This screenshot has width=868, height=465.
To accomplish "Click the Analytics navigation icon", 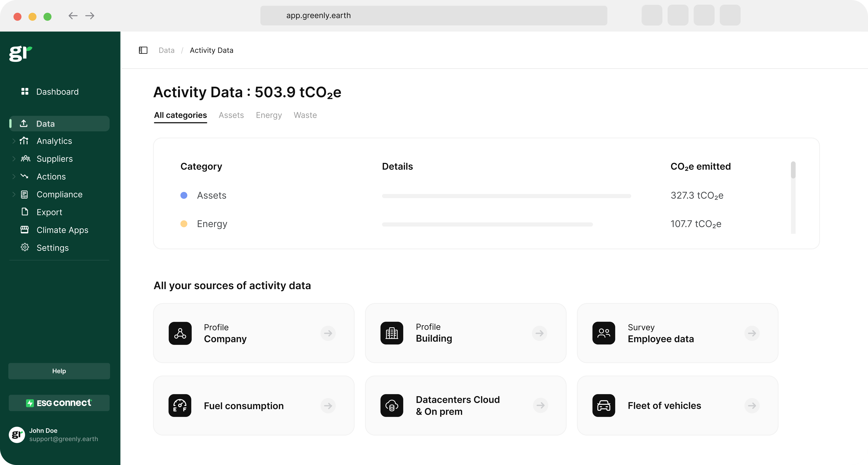I will [24, 141].
